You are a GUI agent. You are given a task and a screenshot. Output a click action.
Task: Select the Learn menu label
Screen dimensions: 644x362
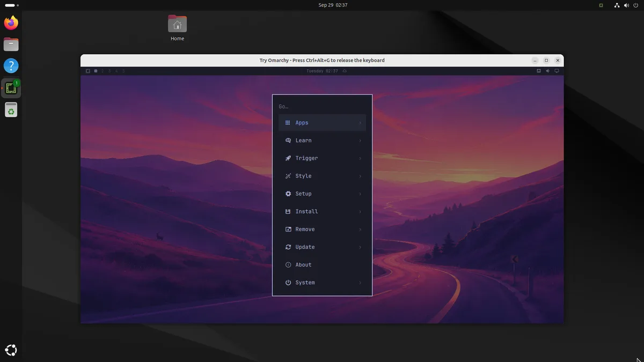coord(303,141)
